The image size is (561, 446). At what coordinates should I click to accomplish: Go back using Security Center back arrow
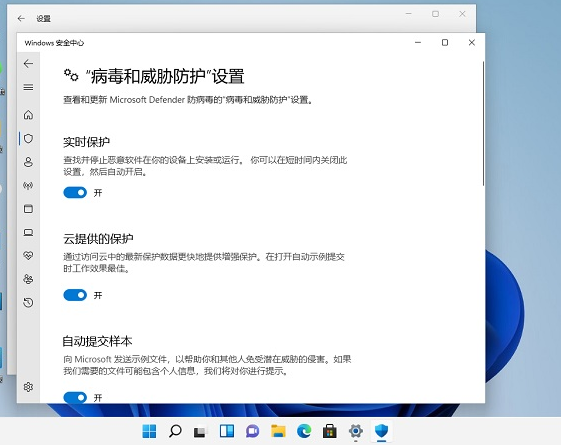(x=28, y=64)
